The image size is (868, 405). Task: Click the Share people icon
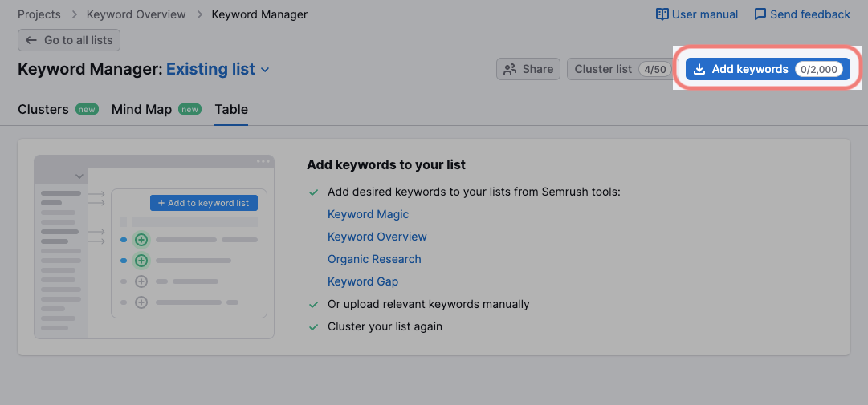(x=509, y=69)
